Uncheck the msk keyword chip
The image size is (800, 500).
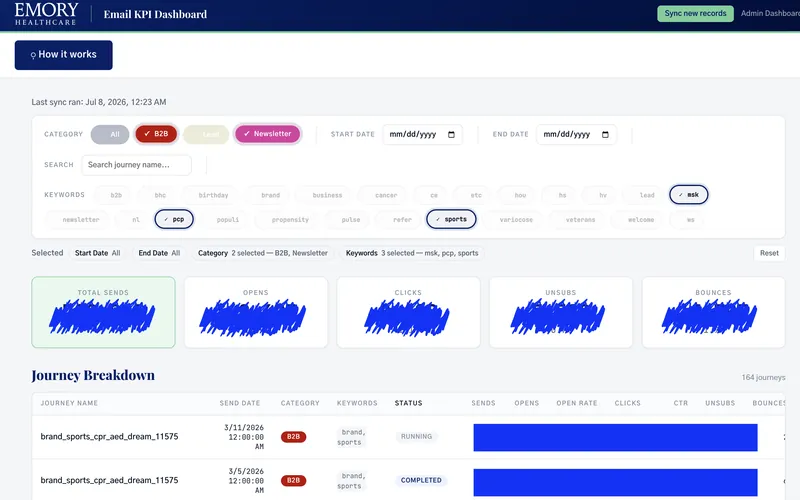689,194
